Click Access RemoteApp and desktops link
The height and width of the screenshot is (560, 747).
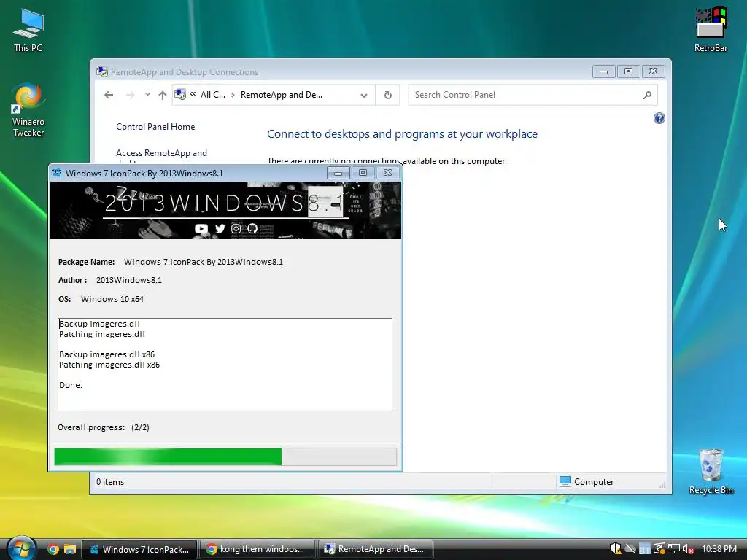(161, 153)
